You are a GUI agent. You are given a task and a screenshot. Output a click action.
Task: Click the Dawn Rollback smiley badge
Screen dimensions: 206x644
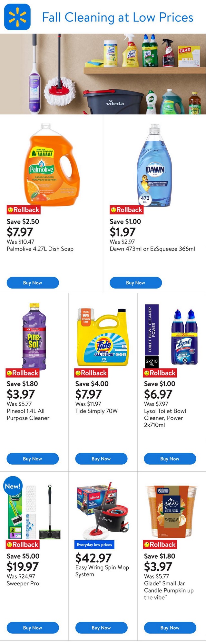click(x=126, y=210)
